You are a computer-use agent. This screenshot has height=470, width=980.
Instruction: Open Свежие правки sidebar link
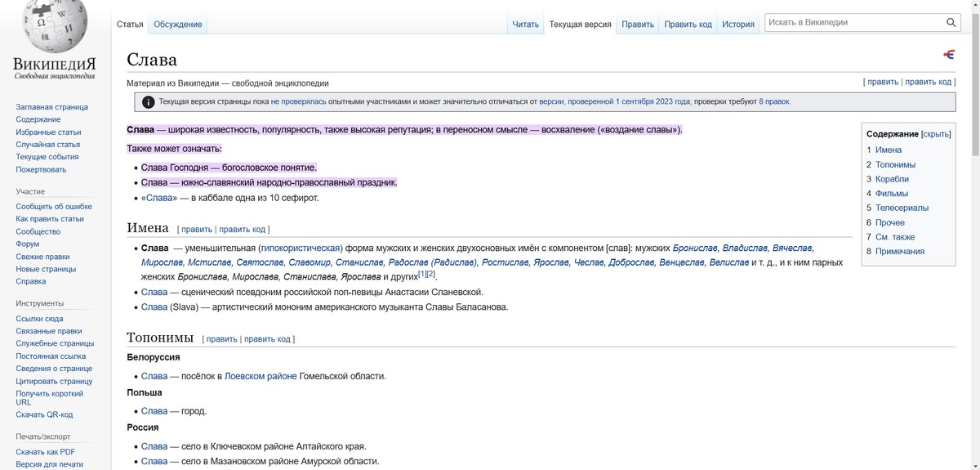click(43, 257)
